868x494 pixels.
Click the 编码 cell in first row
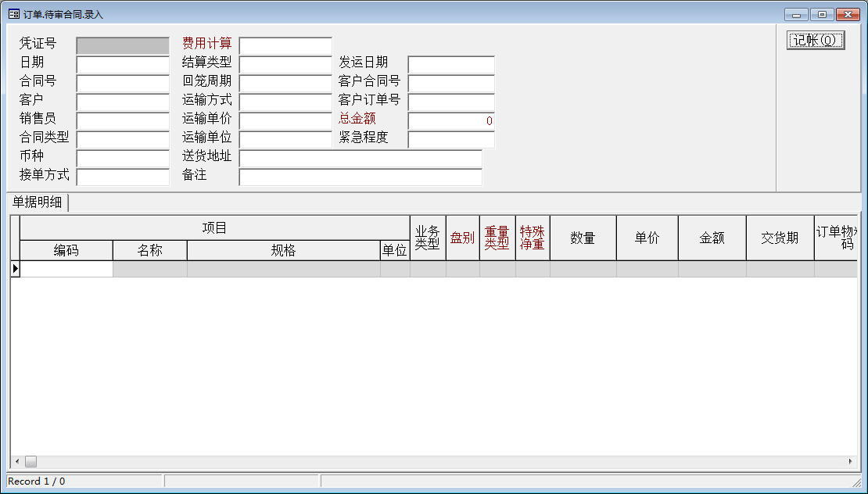[66, 269]
